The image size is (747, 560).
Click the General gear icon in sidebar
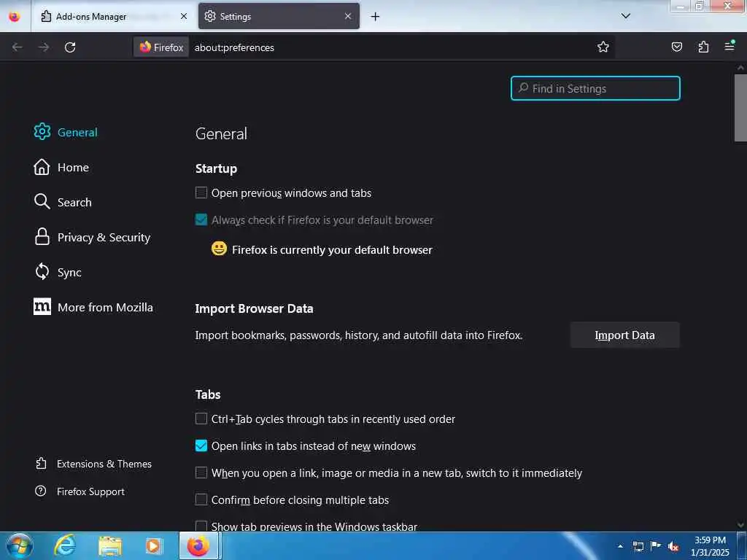pyautogui.click(x=42, y=131)
